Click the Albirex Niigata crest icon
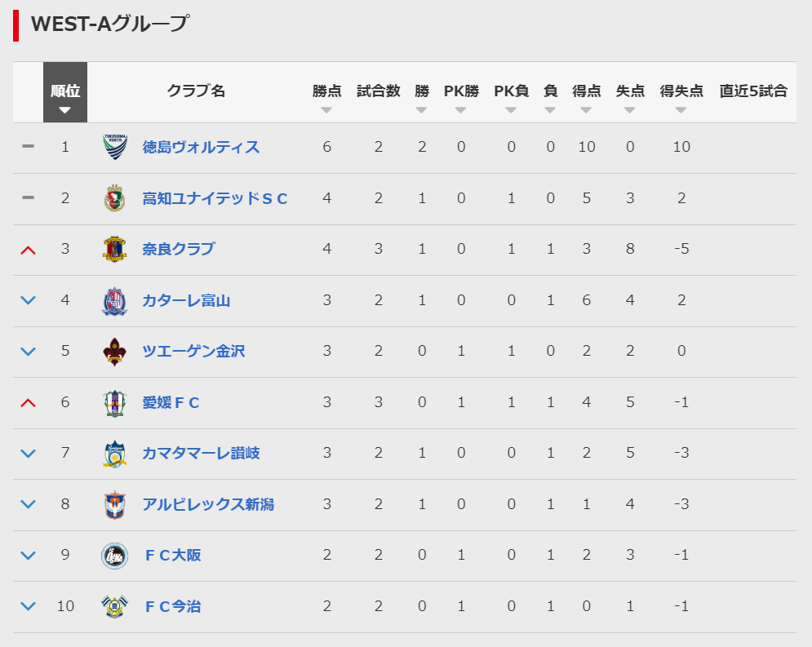 coord(115,504)
